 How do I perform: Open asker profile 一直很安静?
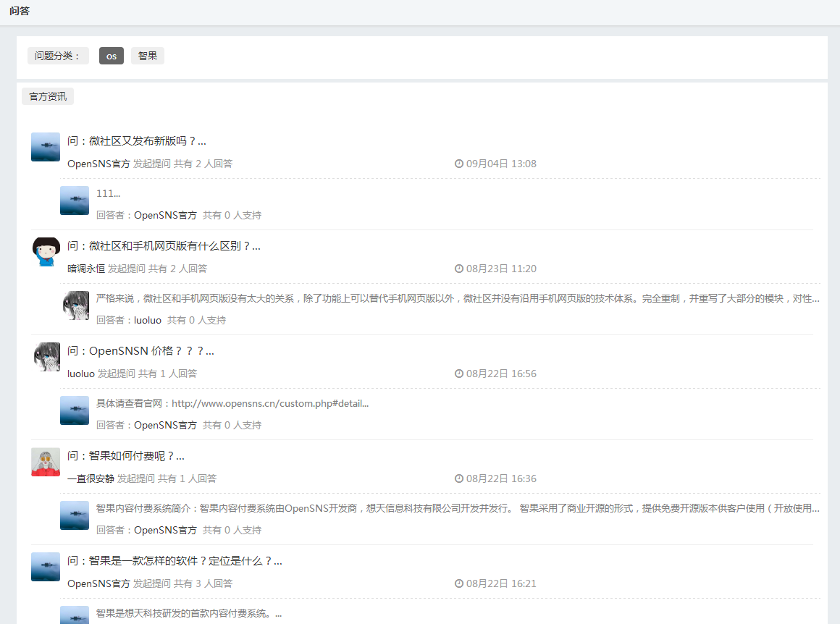91,478
